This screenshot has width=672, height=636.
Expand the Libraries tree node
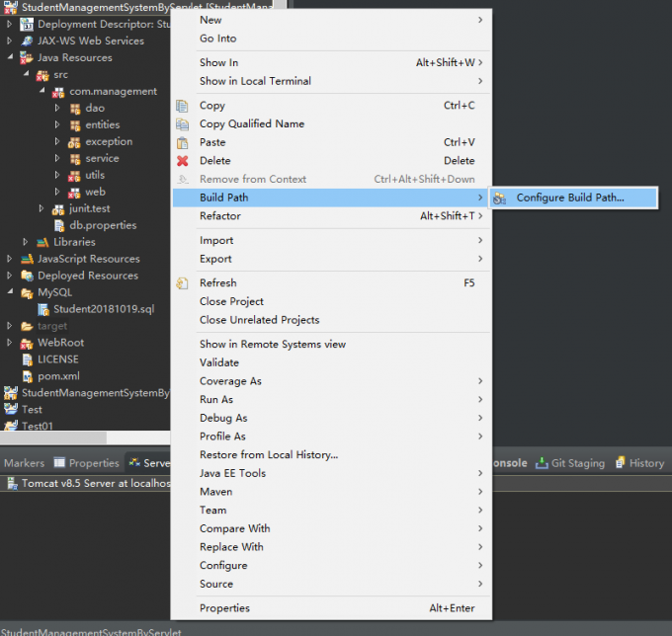[26, 242]
